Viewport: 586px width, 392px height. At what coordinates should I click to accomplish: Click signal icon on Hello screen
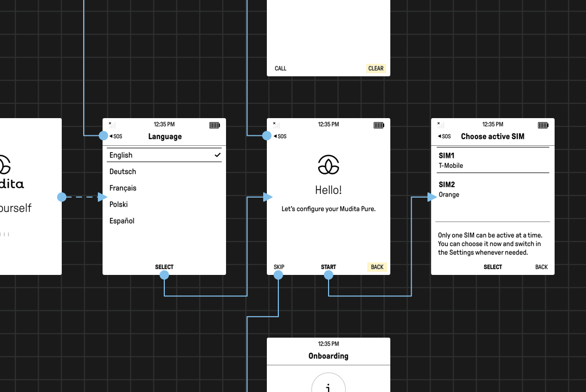(276, 125)
